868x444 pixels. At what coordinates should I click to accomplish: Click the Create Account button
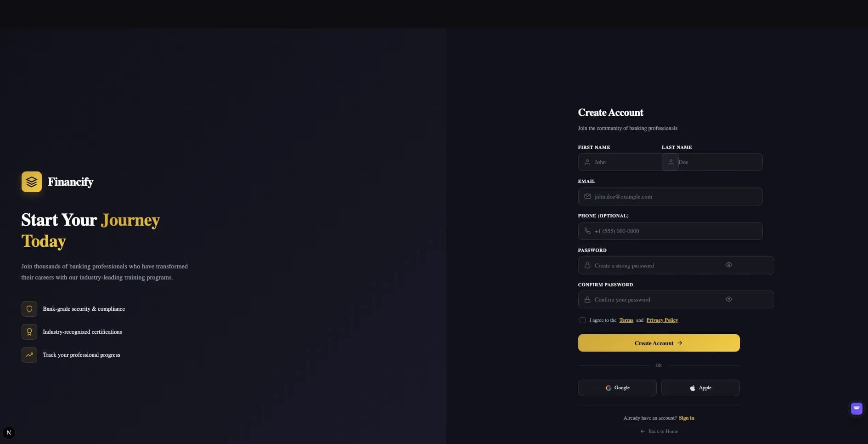tap(658, 343)
